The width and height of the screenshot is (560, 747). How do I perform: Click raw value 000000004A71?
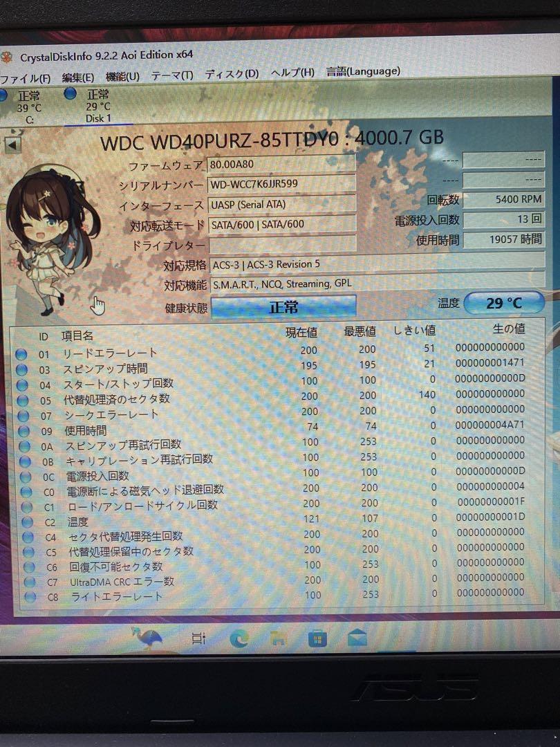click(490, 425)
